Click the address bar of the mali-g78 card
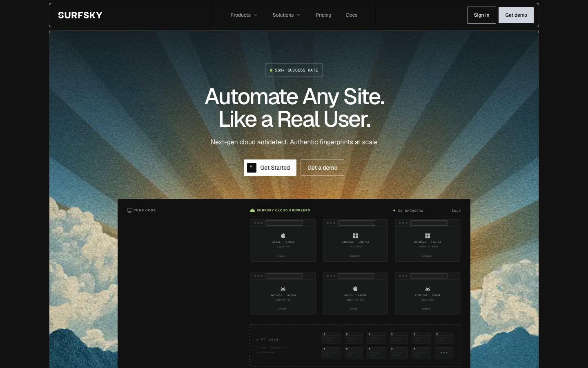The width and height of the screenshot is (588, 368). [429, 276]
